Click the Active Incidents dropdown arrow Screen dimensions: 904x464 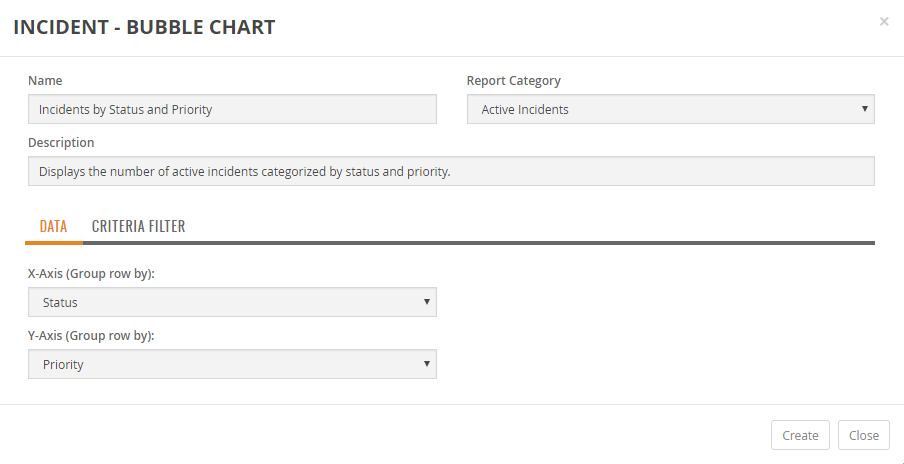pos(864,109)
